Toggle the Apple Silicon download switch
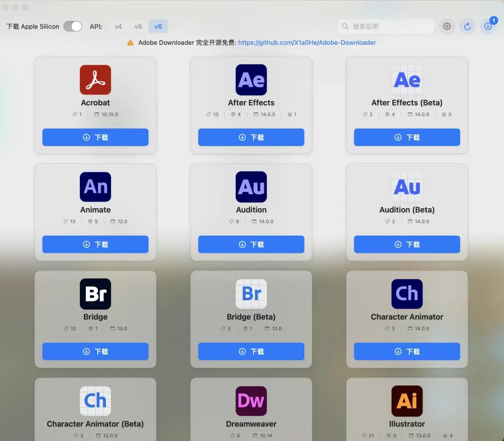 click(x=72, y=26)
